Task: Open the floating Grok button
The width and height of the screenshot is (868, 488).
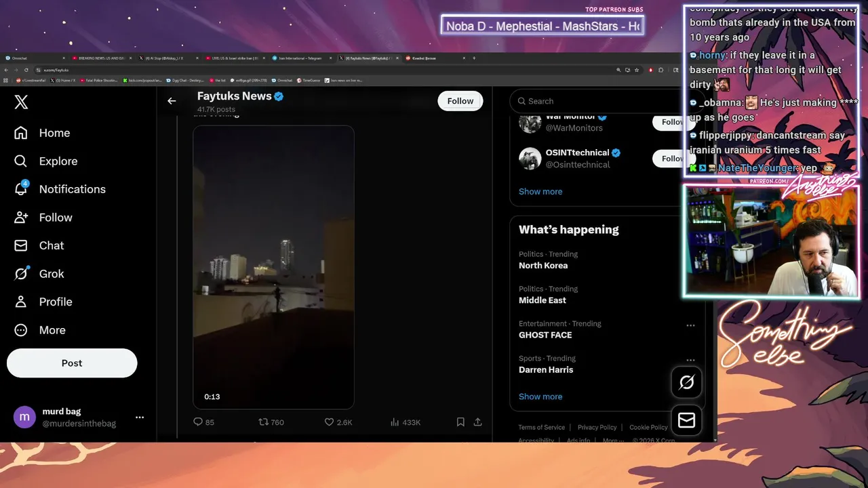Action: tap(686, 382)
